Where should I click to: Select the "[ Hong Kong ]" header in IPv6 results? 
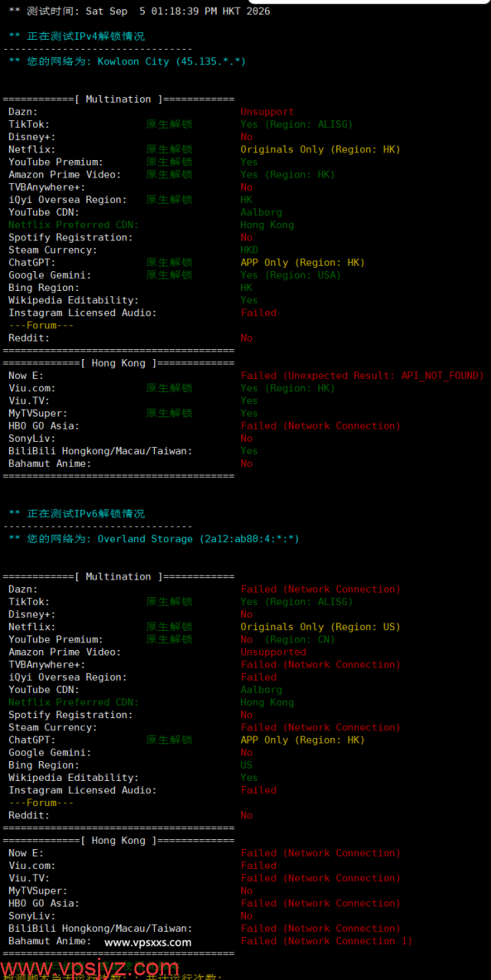click(x=119, y=841)
